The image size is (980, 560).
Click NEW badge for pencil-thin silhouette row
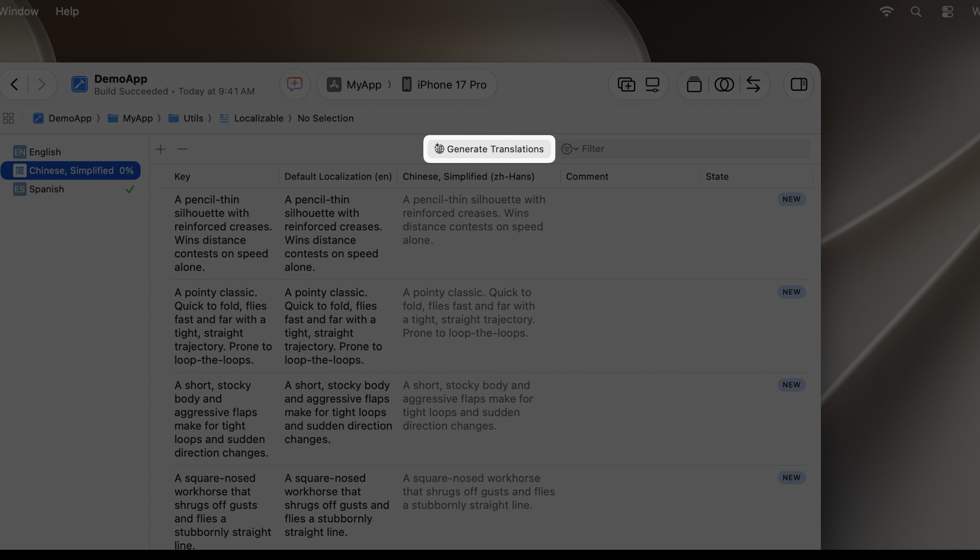pyautogui.click(x=791, y=199)
